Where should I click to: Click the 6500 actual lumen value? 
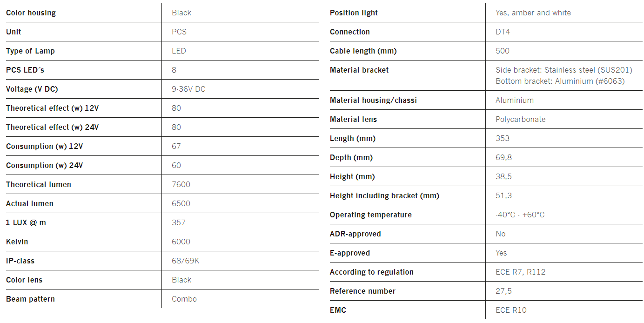181,204
